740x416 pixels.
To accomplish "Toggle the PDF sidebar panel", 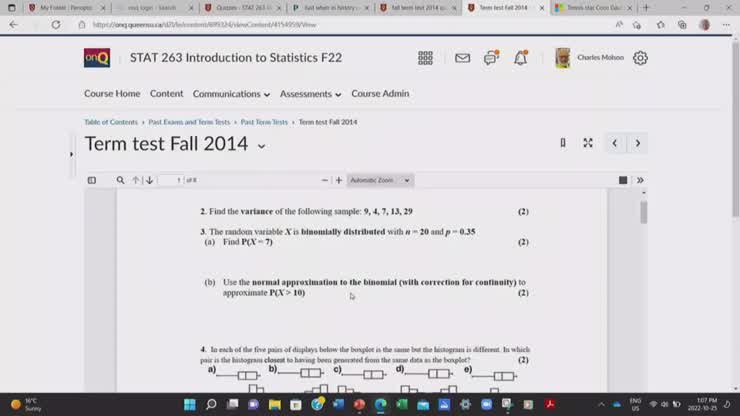I will point(92,180).
